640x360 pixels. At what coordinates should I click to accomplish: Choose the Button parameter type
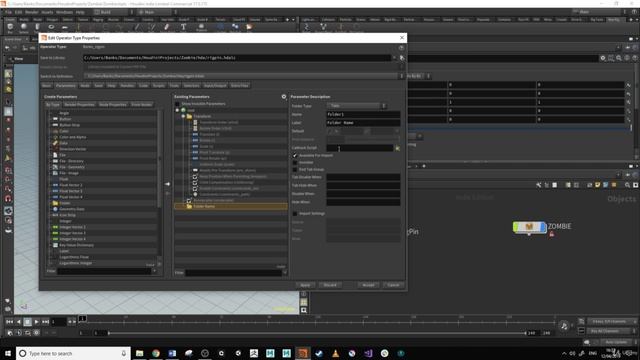tap(65, 119)
